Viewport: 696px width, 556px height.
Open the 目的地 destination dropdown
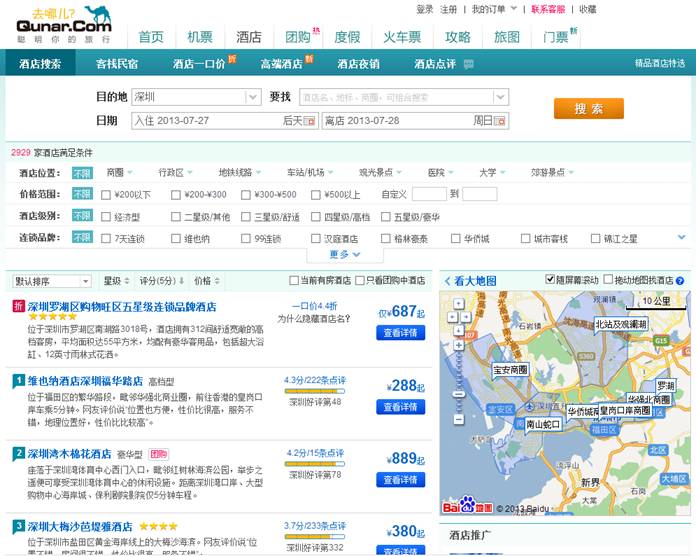(252, 98)
